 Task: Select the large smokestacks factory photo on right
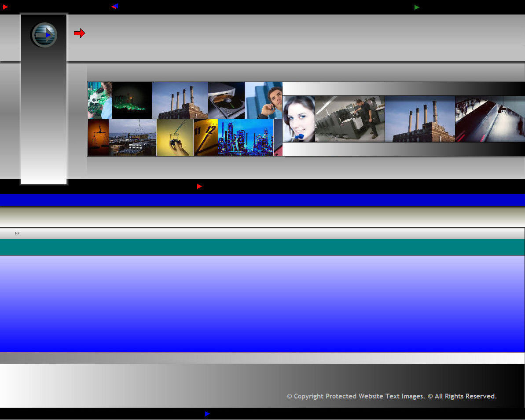pos(420,119)
